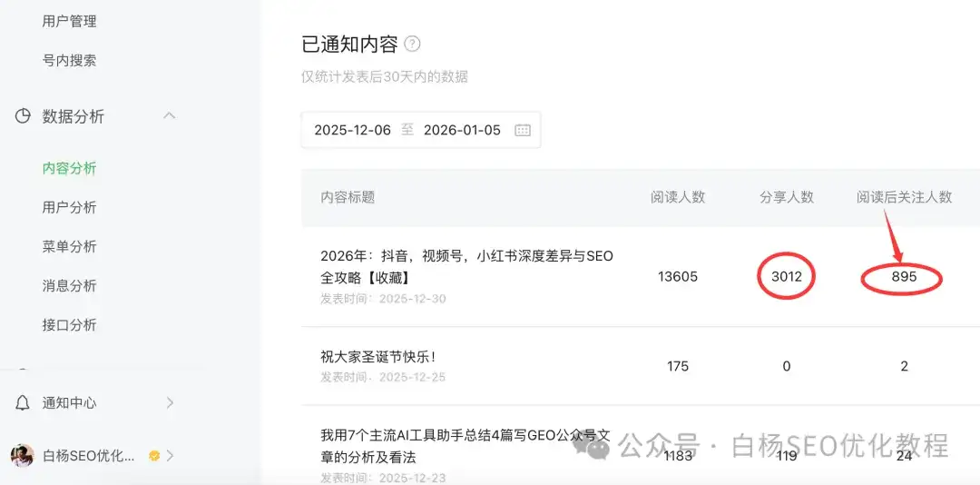Click the start date 2025-12-06 field
This screenshot has height=485, width=980.
click(352, 130)
